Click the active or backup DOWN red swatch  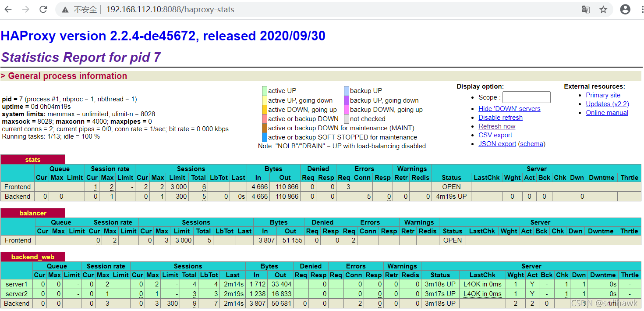(x=265, y=119)
